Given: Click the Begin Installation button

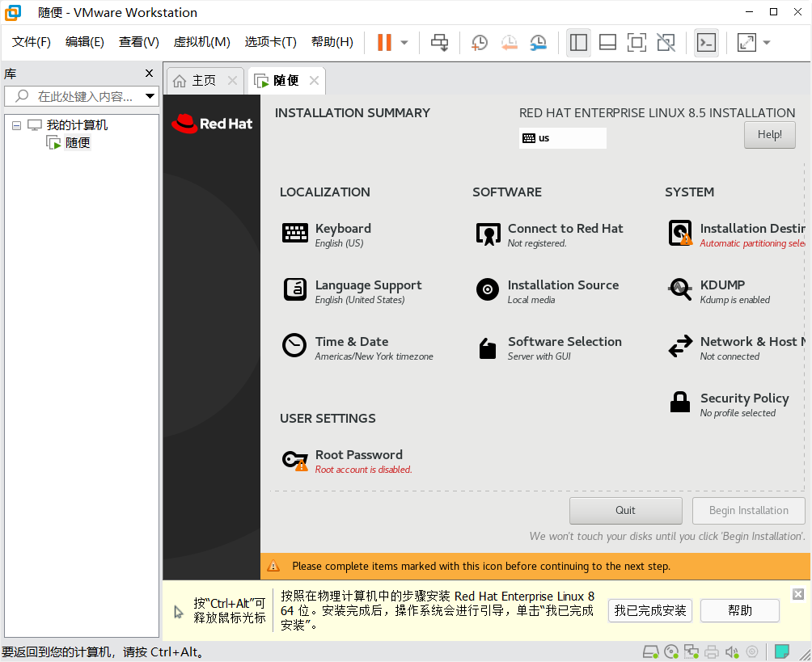Looking at the screenshot, I should coord(748,510).
